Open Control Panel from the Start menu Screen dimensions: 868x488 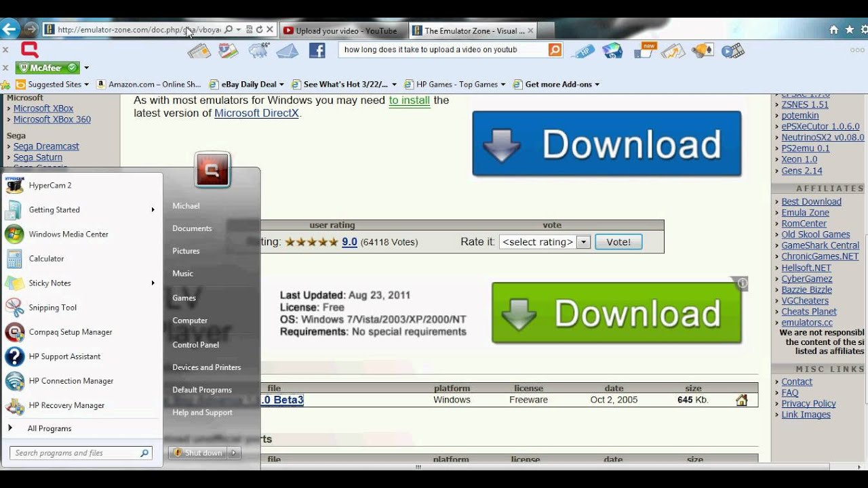pos(195,344)
